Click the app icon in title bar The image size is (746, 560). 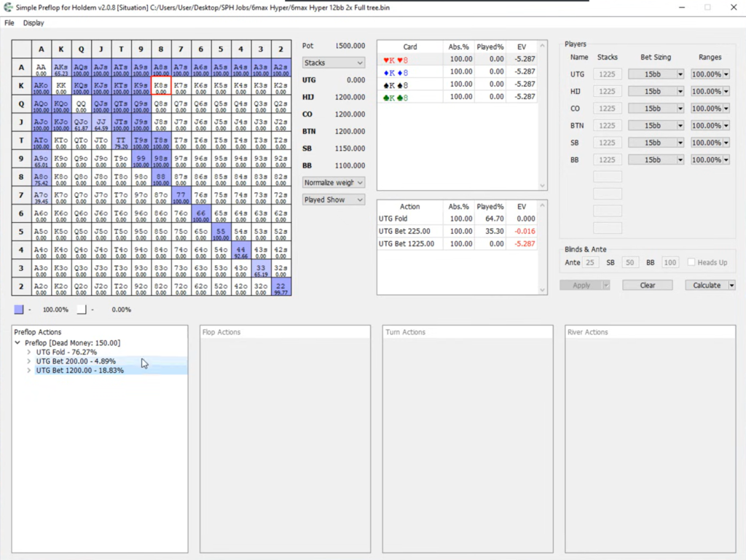[7, 7]
